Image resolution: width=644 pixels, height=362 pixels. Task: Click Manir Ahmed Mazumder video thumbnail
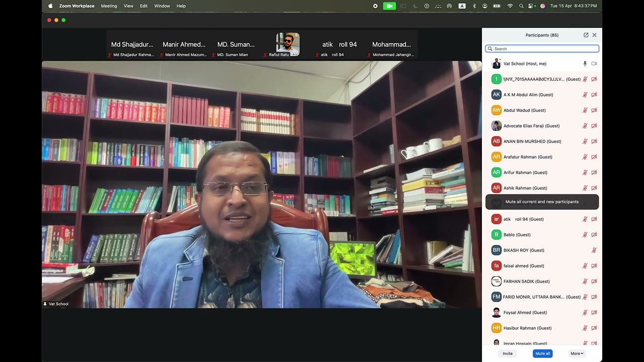coord(184,45)
